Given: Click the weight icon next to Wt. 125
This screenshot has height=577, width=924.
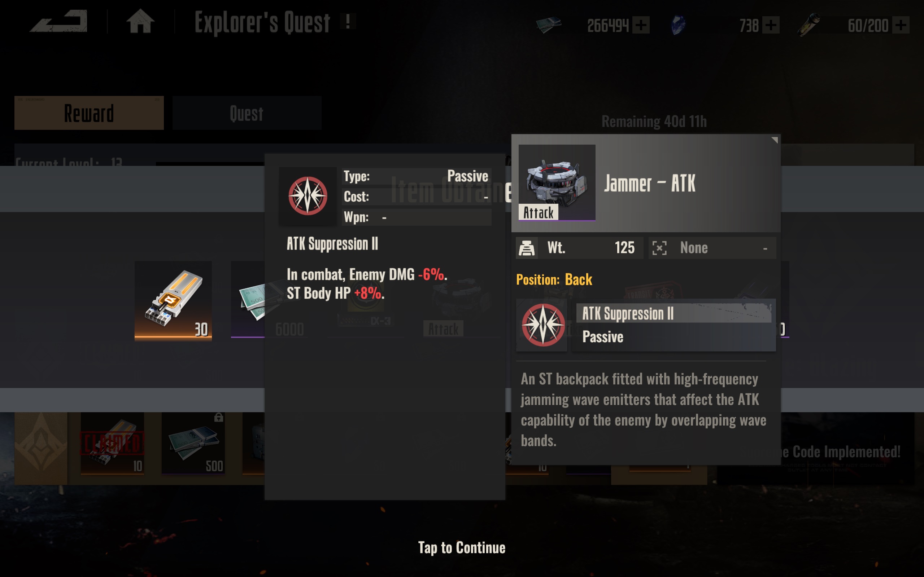Looking at the screenshot, I should pos(527,248).
